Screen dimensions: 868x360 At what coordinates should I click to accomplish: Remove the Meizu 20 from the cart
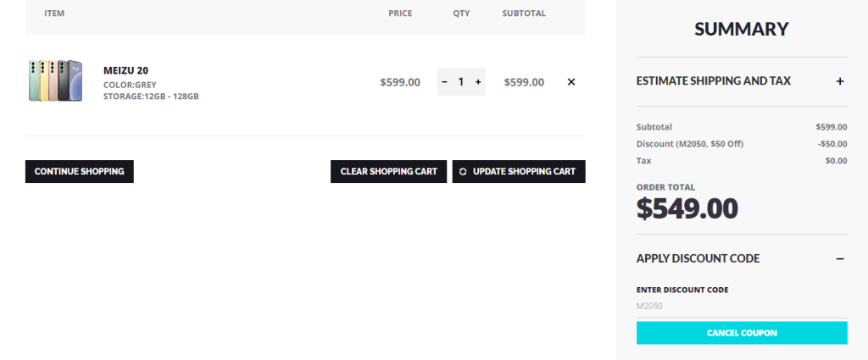[570, 82]
